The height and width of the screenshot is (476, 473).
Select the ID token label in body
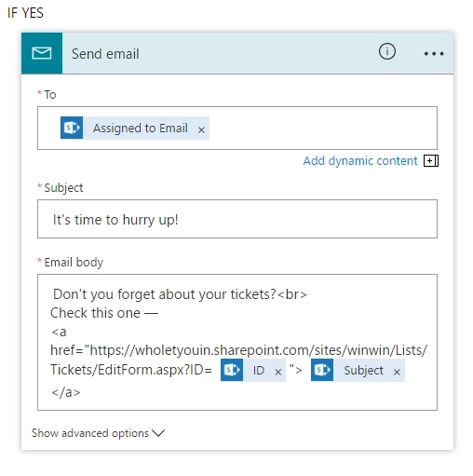[x=259, y=370]
